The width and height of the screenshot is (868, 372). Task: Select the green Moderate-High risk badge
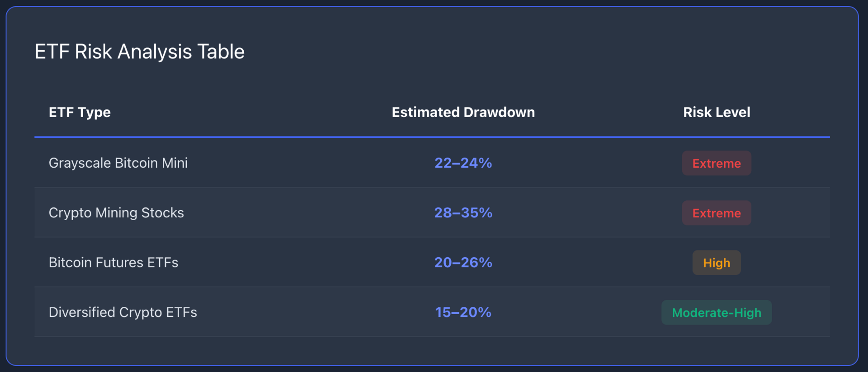click(x=717, y=312)
